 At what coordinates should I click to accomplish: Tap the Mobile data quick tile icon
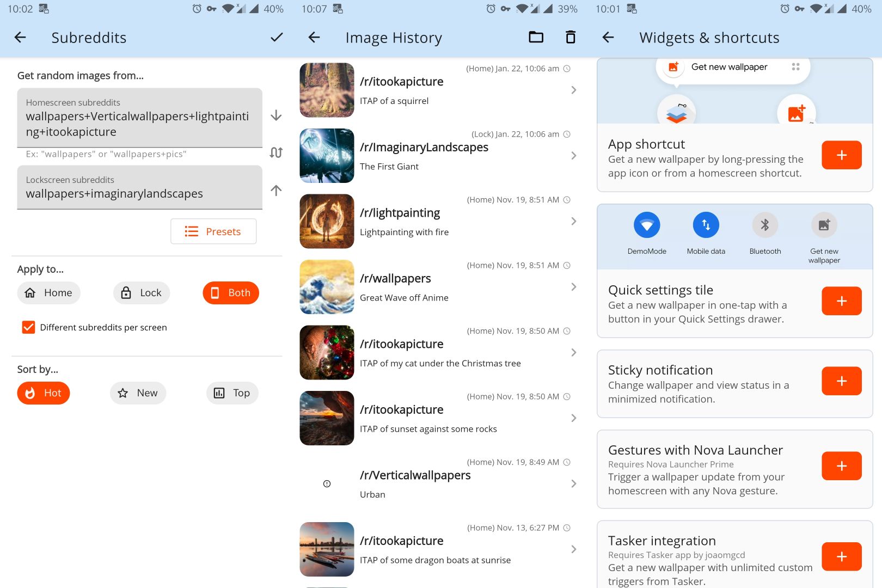click(706, 225)
